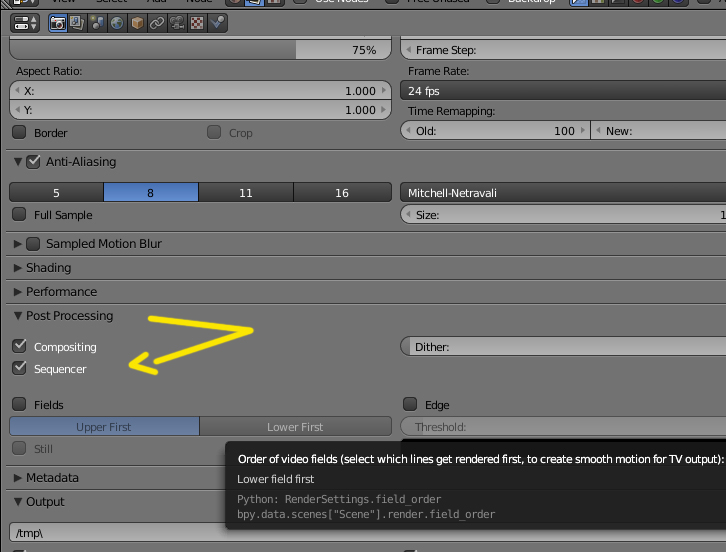The width and height of the screenshot is (726, 552).
Task: Decrease Old time remapping value
Action: pyautogui.click(x=408, y=131)
